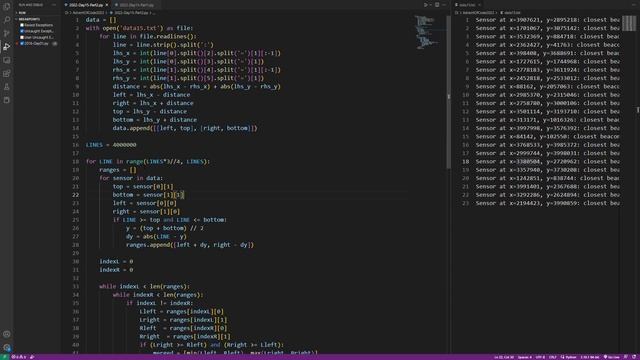Image resolution: width=640 pixels, height=360 pixels.
Task: Click the bottom-most activity bar view icon
Action: [x=7, y=100]
